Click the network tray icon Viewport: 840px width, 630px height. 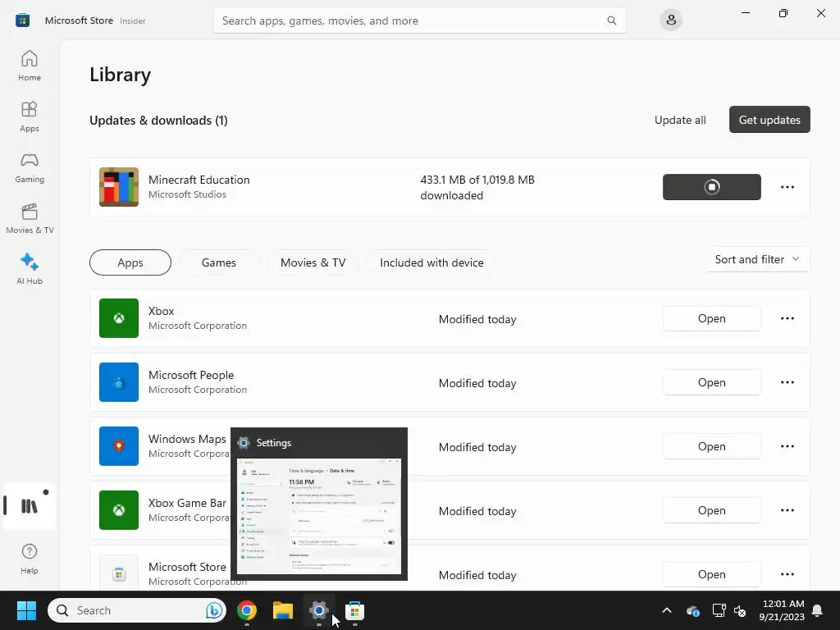point(719,610)
